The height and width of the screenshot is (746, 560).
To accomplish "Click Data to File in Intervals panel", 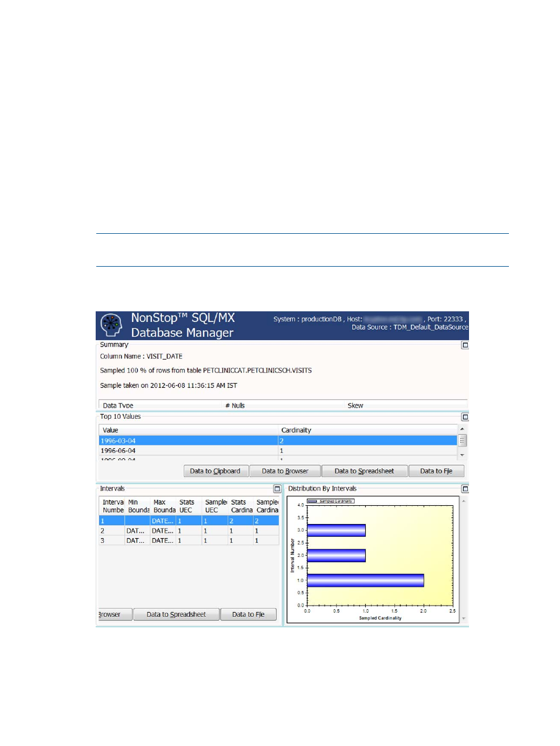I will pyautogui.click(x=248, y=614).
